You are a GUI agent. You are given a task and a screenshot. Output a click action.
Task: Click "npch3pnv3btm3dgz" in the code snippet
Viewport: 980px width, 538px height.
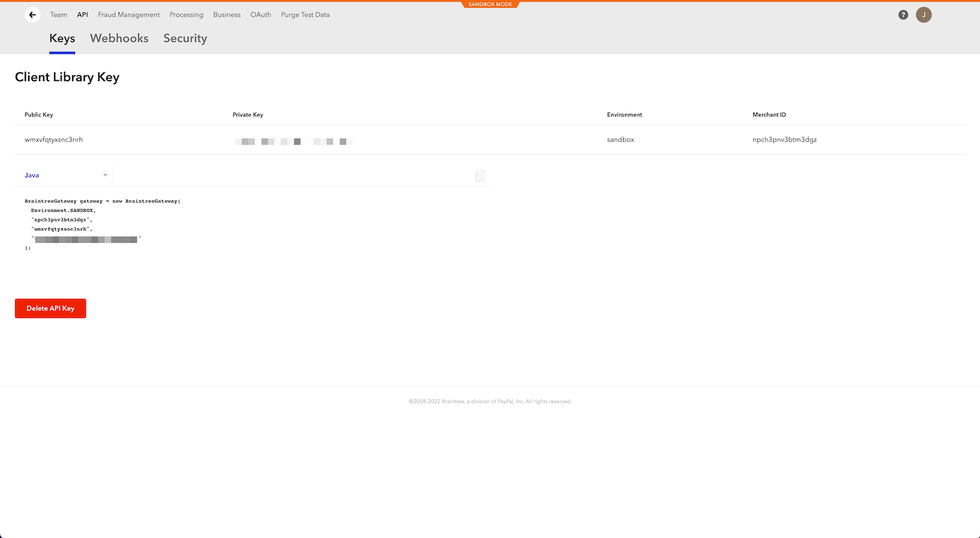[x=62, y=220]
